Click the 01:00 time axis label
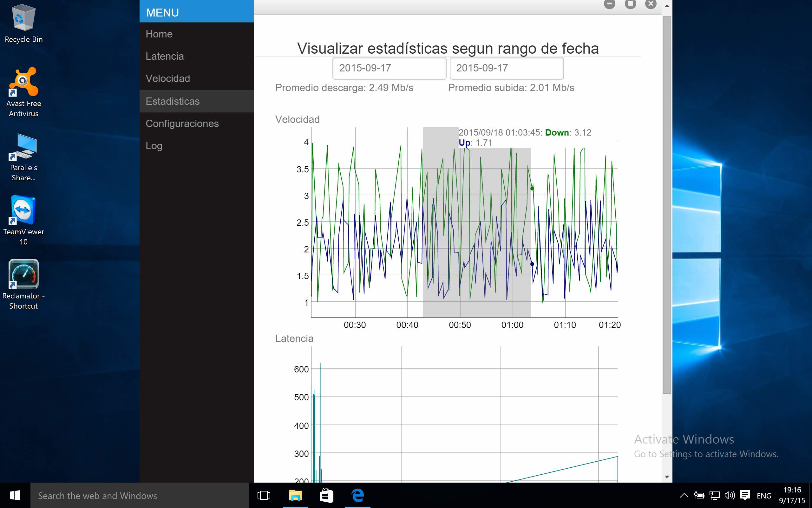 click(x=512, y=325)
